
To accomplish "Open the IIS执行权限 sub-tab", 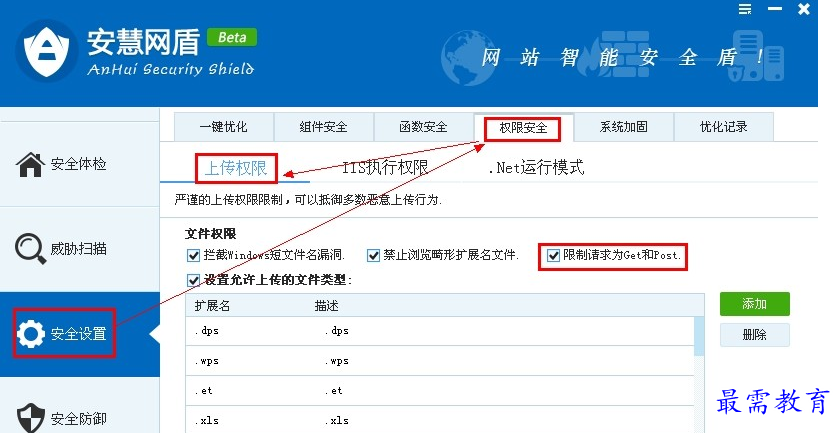I will click(x=385, y=168).
